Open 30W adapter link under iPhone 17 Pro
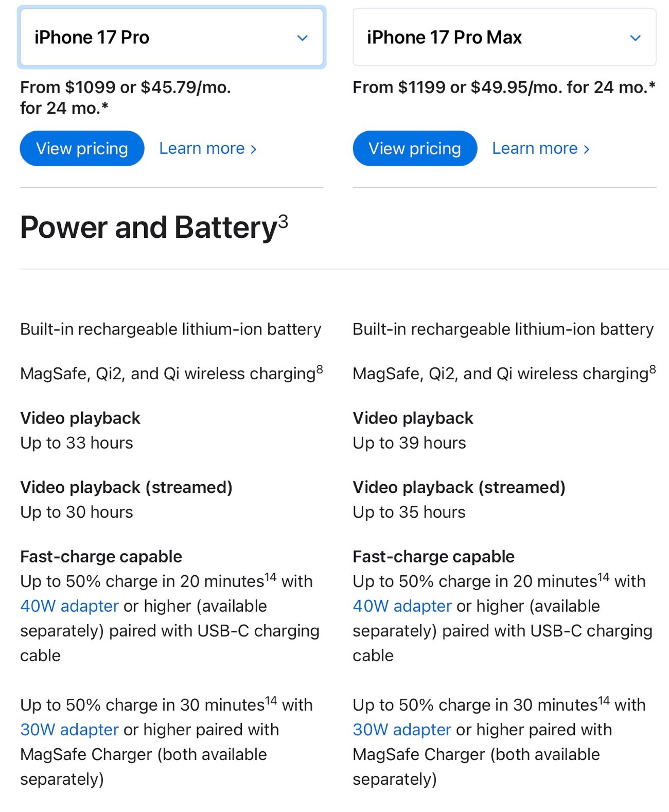Viewport: 669px width, 812px height. 69,730
